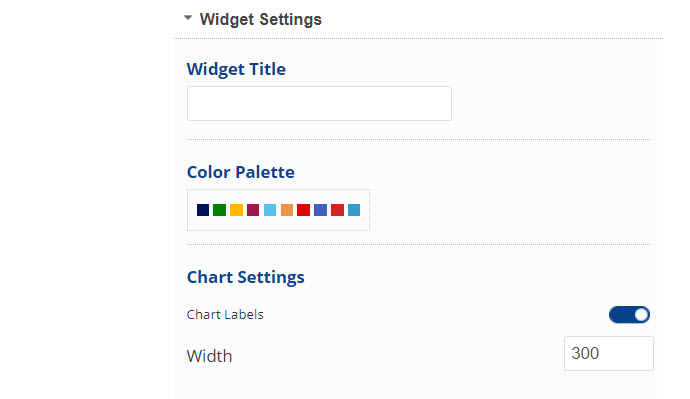Turn off the Chart Labels switch
Image resolution: width=690 pixels, height=399 pixels.
(x=629, y=315)
